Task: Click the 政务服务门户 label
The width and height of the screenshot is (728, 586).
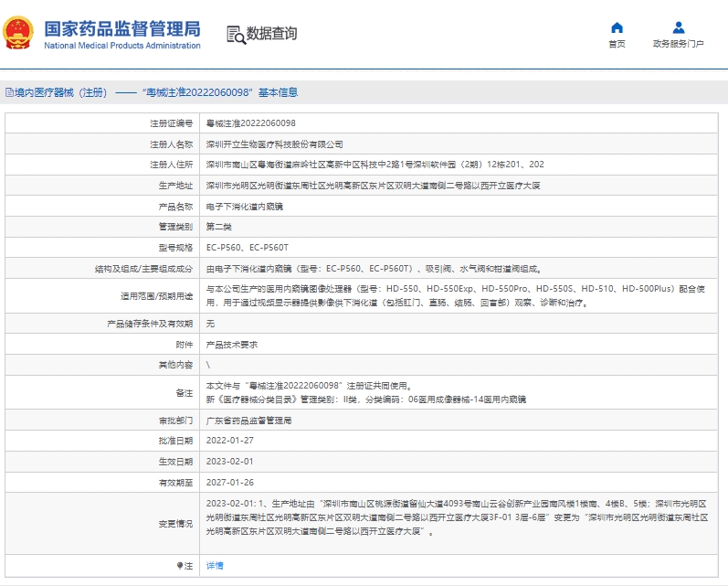Action: (679, 44)
